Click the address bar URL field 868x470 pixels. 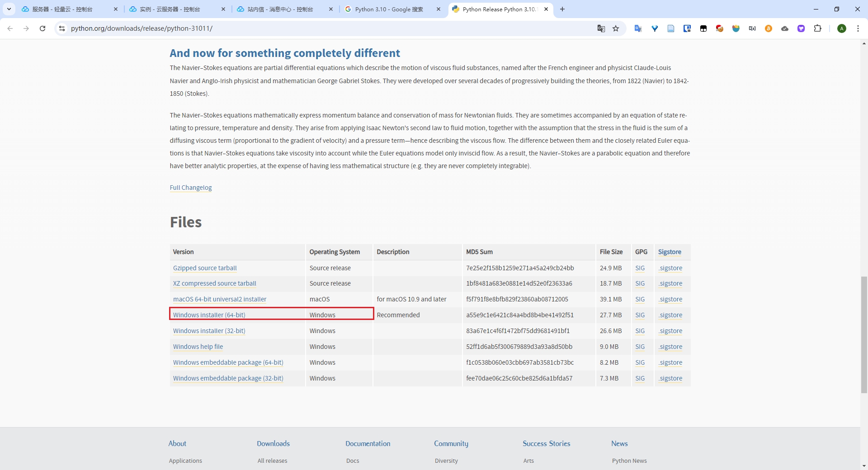pyautogui.click(x=330, y=28)
